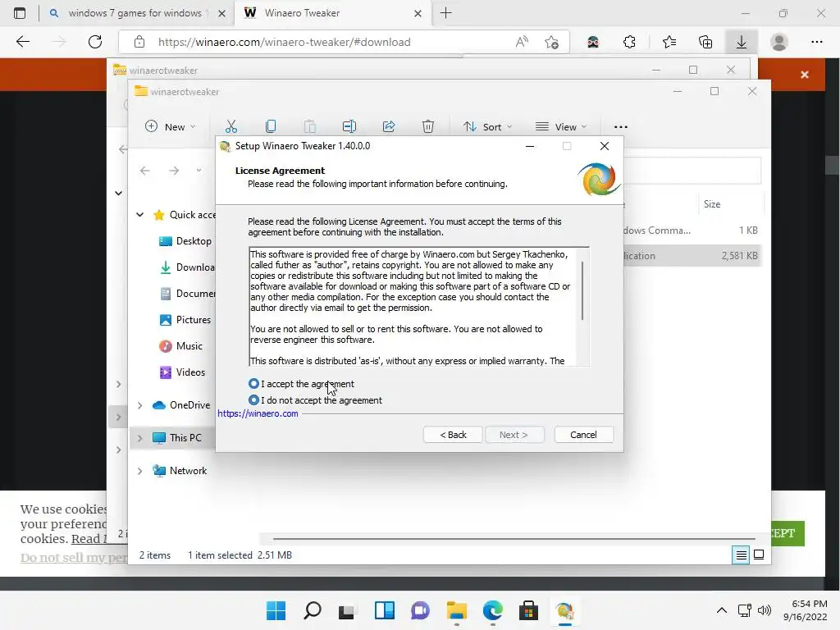
Task: Go forward in Explorer navigation
Action: (x=174, y=171)
